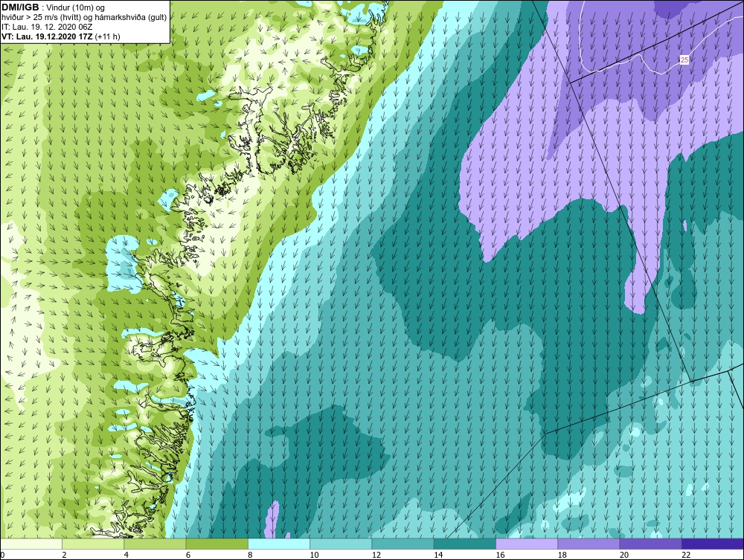The width and height of the screenshot is (744, 560).
Task: Click the 2–4 m/s light green legend swatch
Action: [x=93, y=544]
